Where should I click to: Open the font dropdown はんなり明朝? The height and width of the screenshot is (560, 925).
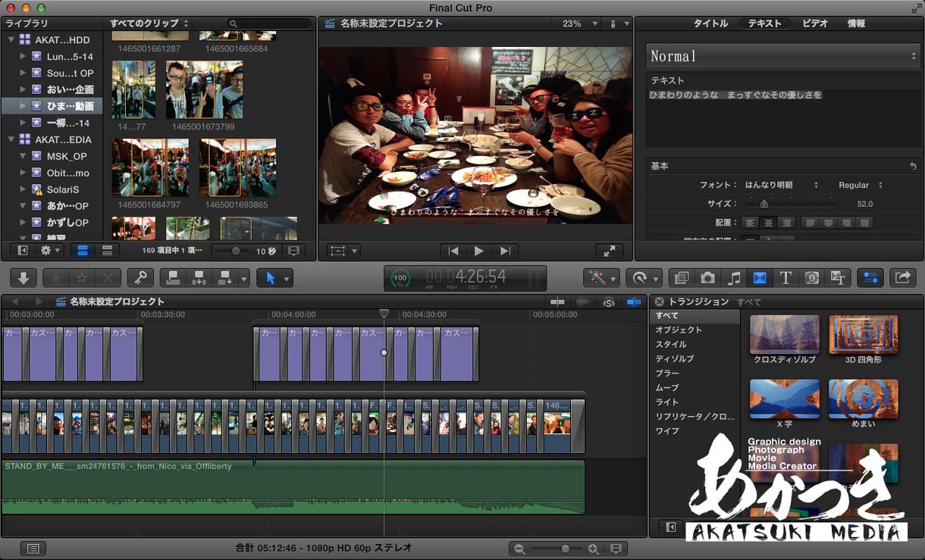pyautogui.click(x=781, y=185)
